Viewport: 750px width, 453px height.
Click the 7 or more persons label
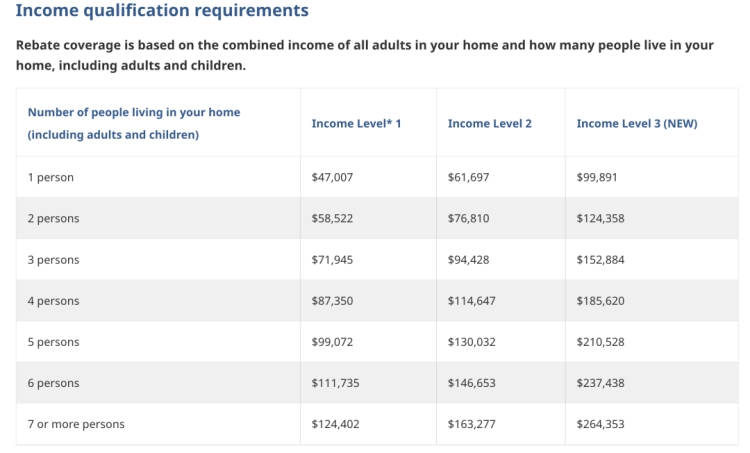[76, 424]
